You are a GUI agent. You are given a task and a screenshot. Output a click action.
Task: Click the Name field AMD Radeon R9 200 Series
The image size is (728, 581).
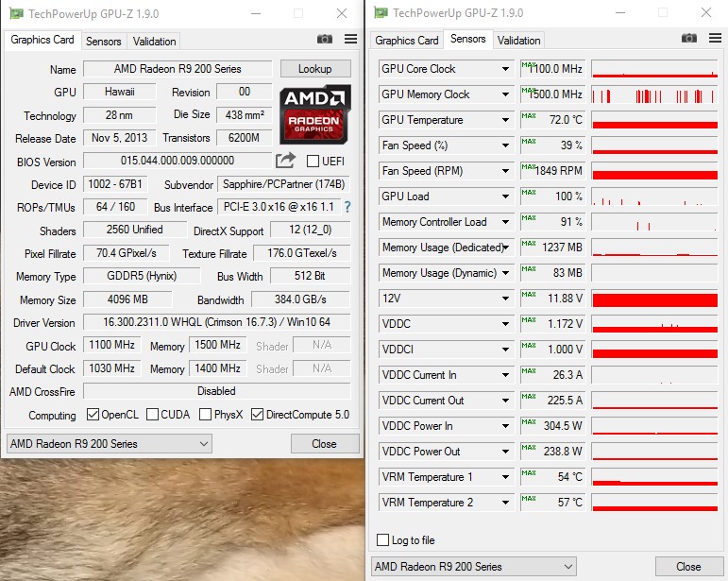pyautogui.click(x=178, y=69)
